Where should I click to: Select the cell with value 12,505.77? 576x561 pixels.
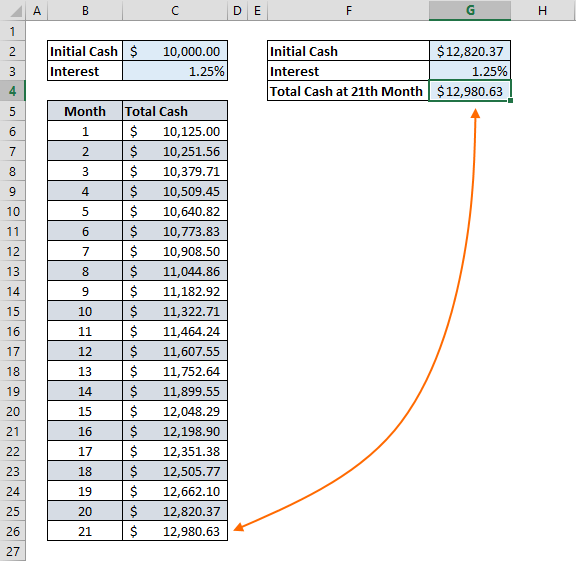coord(175,471)
